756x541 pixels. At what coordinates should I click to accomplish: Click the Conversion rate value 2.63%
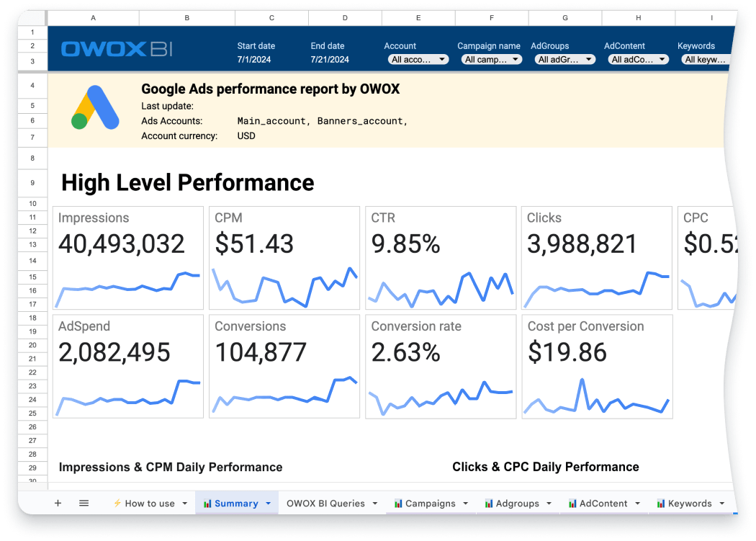click(x=405, y=352)
